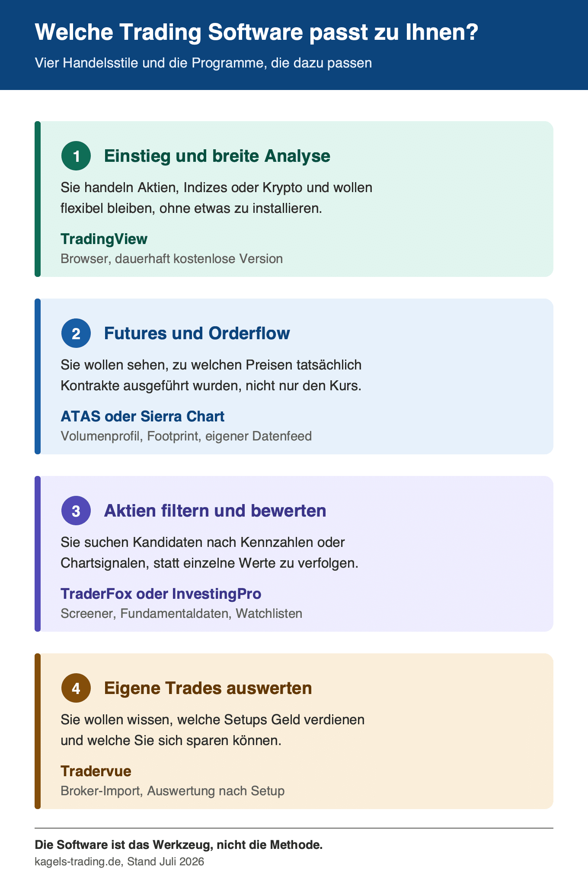Click text Browser, dauerhaft kostenlose Version
Viewport: 588px width, 874px height.
tap(172, 259)
